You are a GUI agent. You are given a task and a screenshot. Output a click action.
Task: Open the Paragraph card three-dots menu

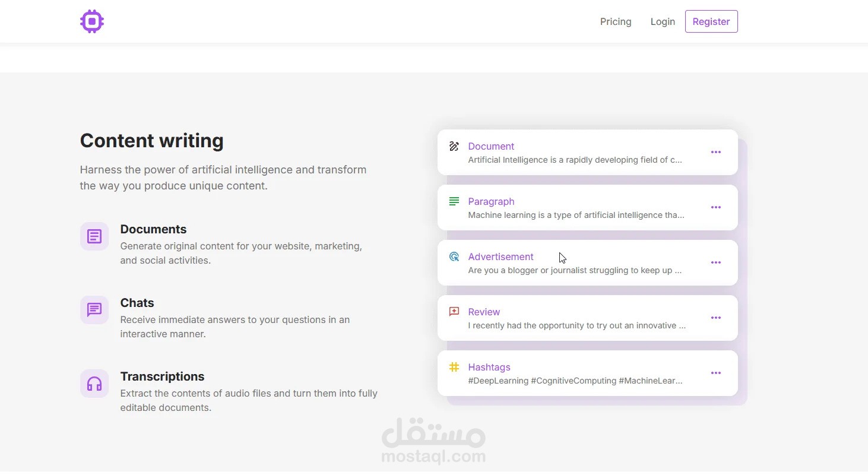716,207
